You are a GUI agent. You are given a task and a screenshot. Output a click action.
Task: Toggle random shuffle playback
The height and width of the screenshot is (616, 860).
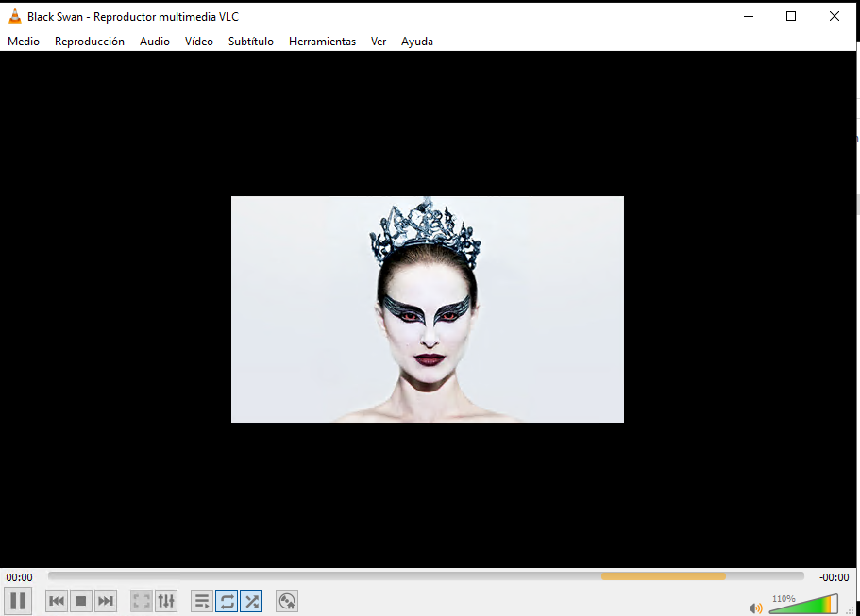pyautogui.click(x=251, y=601)
